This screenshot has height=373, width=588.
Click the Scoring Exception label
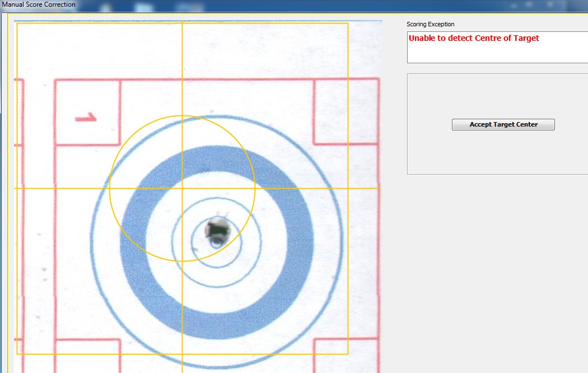tap(430, 25)
